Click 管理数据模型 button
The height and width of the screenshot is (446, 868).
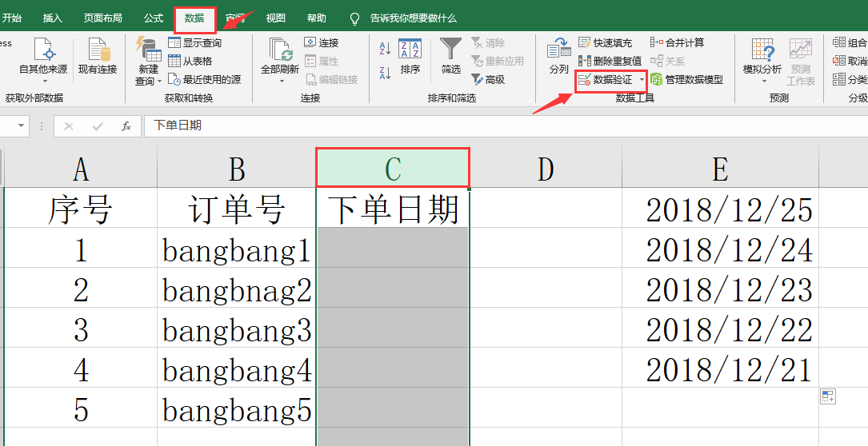tap(686, 80)
